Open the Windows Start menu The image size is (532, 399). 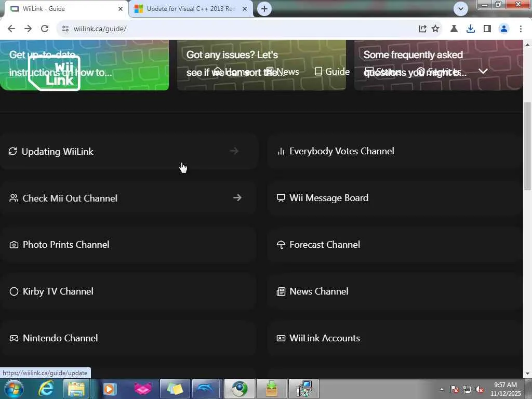coord(14,389)
